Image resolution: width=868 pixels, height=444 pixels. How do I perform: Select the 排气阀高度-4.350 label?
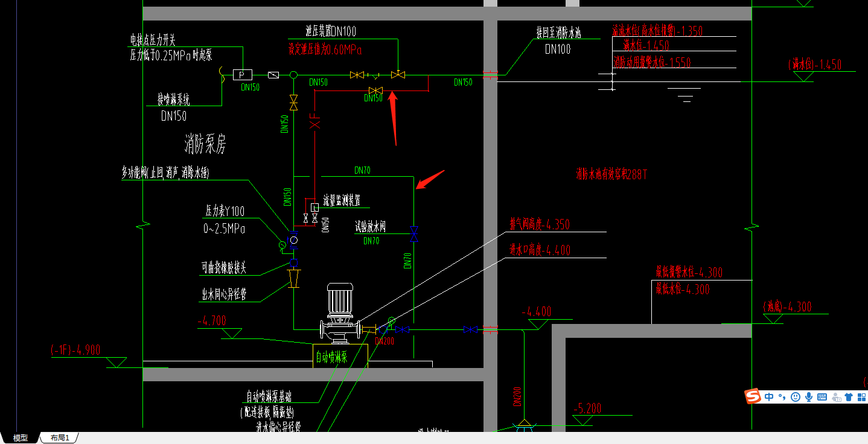(x=540, y=225)
